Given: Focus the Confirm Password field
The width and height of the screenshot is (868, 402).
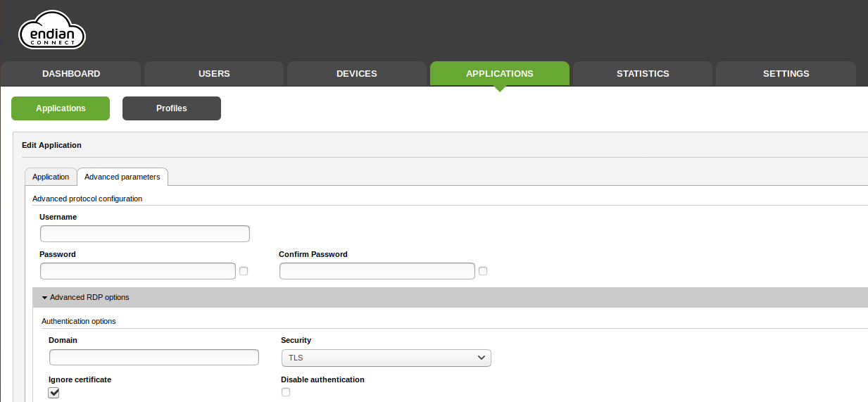Looking at the screenshot, I should click(377, 271).
